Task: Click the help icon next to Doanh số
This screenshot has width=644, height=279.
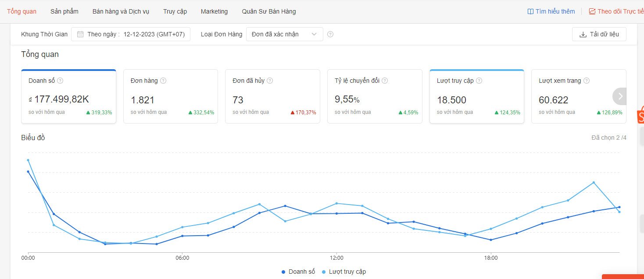Action: [60, 81]
